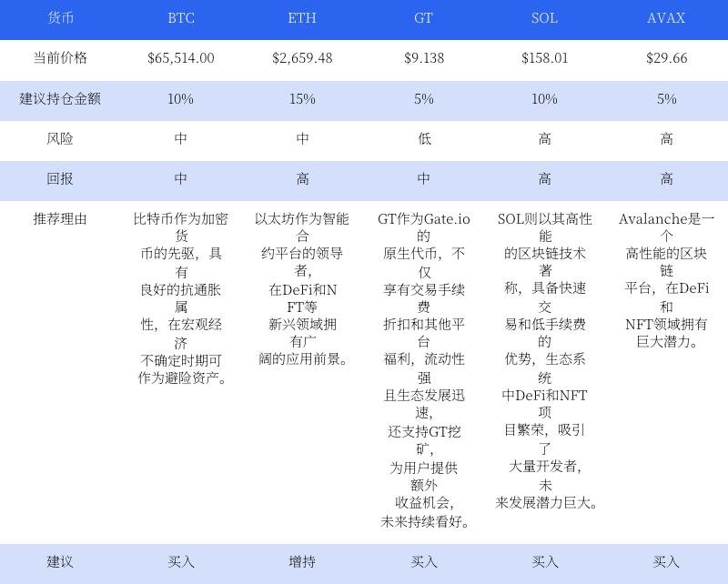Select the $158.01 price cell

[x=545, y=58]
